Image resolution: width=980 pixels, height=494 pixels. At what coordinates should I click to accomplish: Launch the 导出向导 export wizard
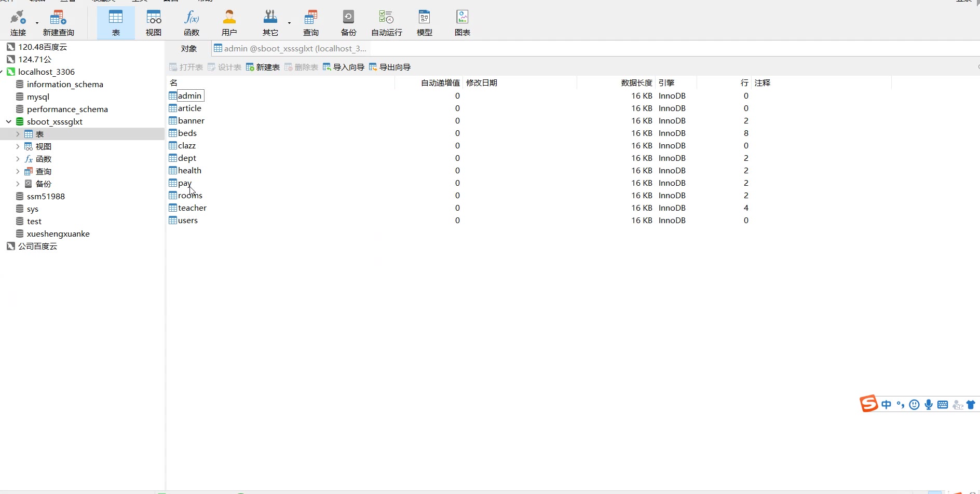[390, 67]
